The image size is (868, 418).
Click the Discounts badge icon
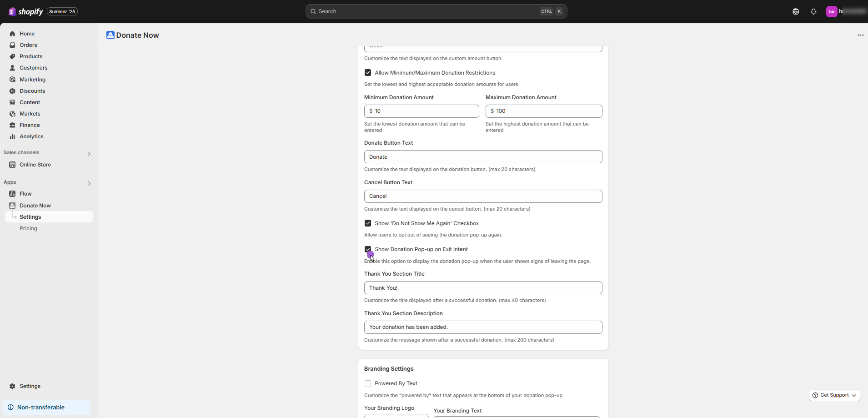12,91
